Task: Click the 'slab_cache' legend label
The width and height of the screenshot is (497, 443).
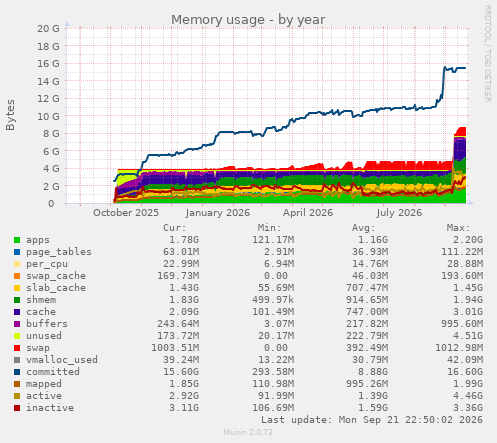Action: (x=56, y=288)
